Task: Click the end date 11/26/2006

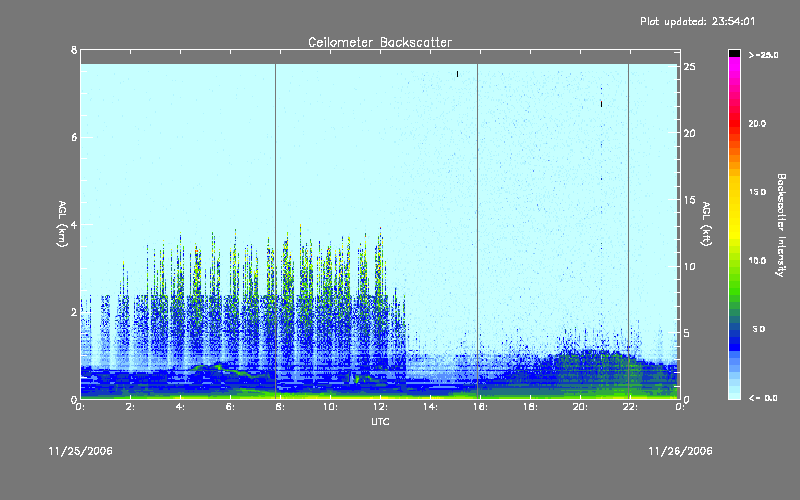Action: 680,451
